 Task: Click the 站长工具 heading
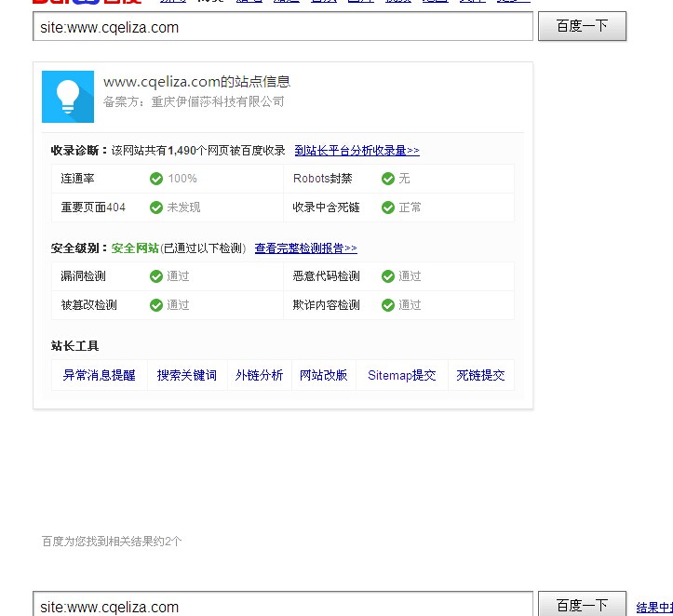pos(75,346)
